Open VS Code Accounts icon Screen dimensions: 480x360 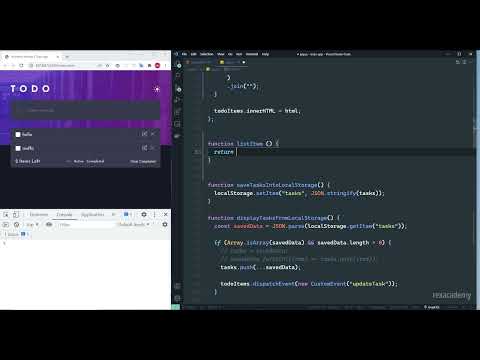click(178, 286)
